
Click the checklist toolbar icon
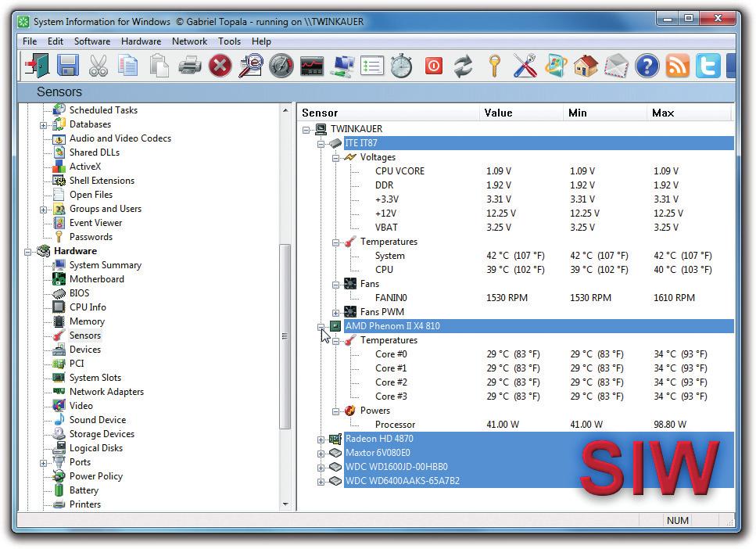click(x=372, y=66)
